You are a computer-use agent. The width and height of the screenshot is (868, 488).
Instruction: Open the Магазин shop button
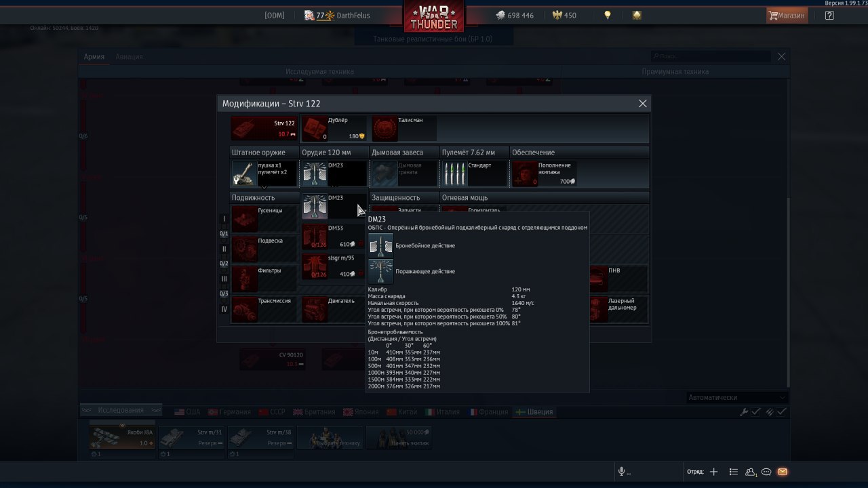point(787,15)
